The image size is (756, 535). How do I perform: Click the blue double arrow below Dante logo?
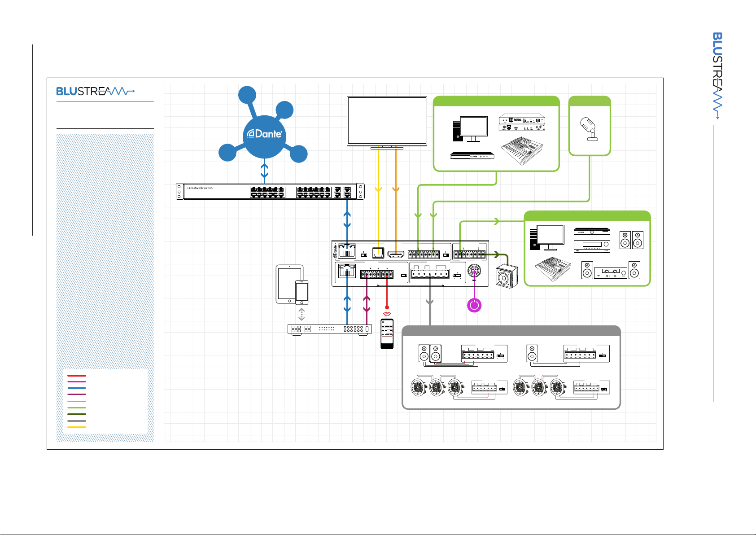click(264, 171)
